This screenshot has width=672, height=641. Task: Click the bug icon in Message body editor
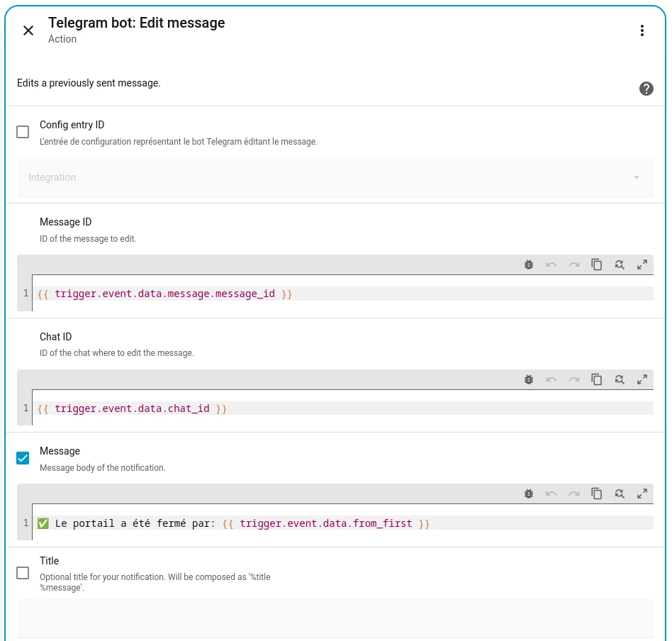(529, 494)
